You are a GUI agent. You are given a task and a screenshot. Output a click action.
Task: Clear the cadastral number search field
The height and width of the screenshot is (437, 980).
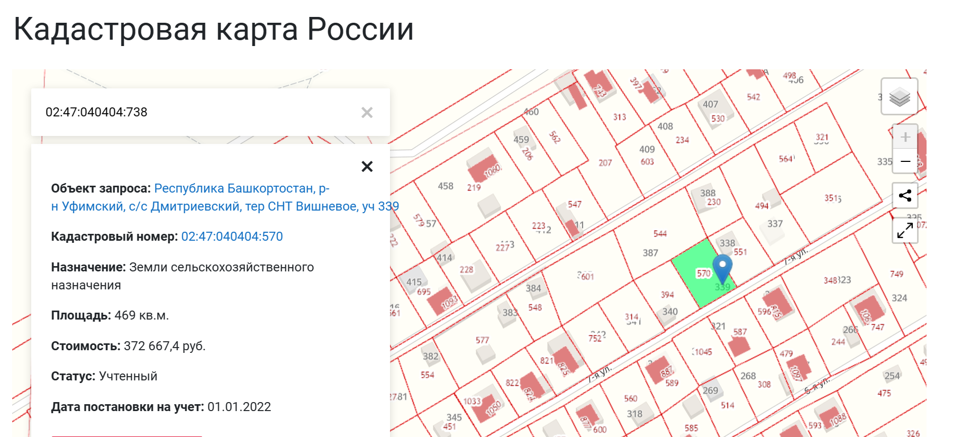367,112
